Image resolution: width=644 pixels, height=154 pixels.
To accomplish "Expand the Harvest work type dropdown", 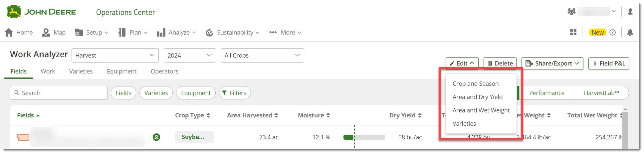I will point(115,55).
